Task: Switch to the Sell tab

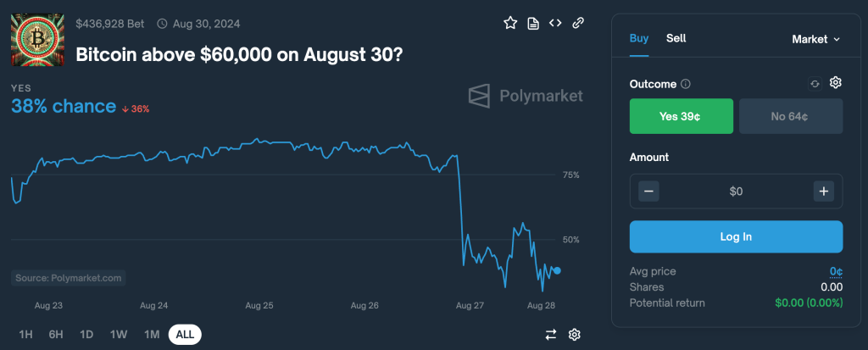Action: click(x=676, y=38)
